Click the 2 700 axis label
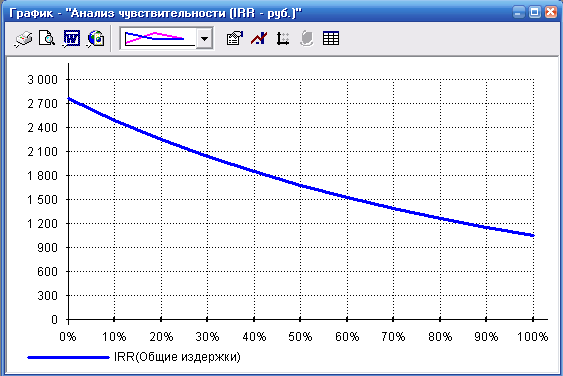563x376 pixels. click(x=43, y=103)
